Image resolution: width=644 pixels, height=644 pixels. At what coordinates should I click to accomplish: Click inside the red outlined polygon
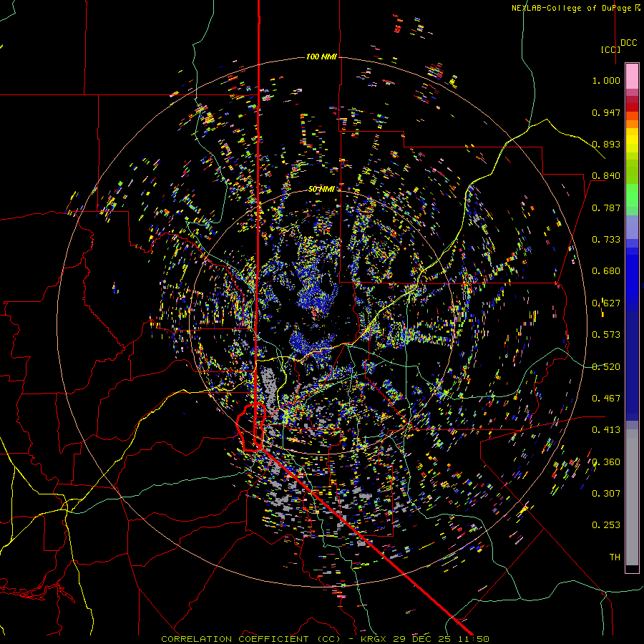pyautogui.click(x=248, y=427)
